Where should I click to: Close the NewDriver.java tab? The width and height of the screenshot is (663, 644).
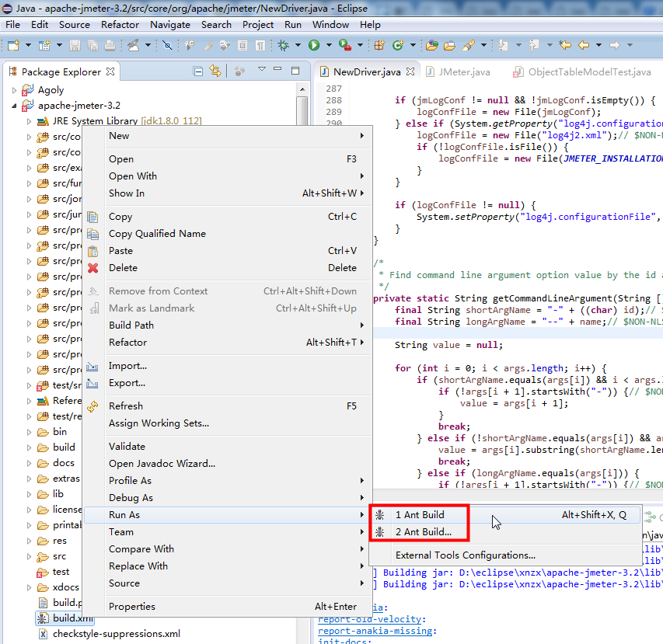410,71
